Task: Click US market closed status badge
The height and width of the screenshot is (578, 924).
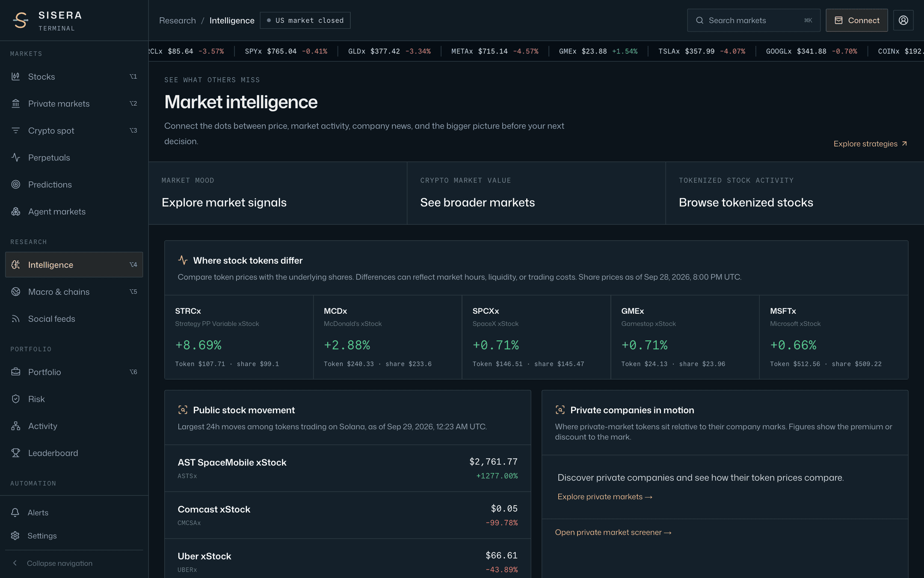Action: 305,20
